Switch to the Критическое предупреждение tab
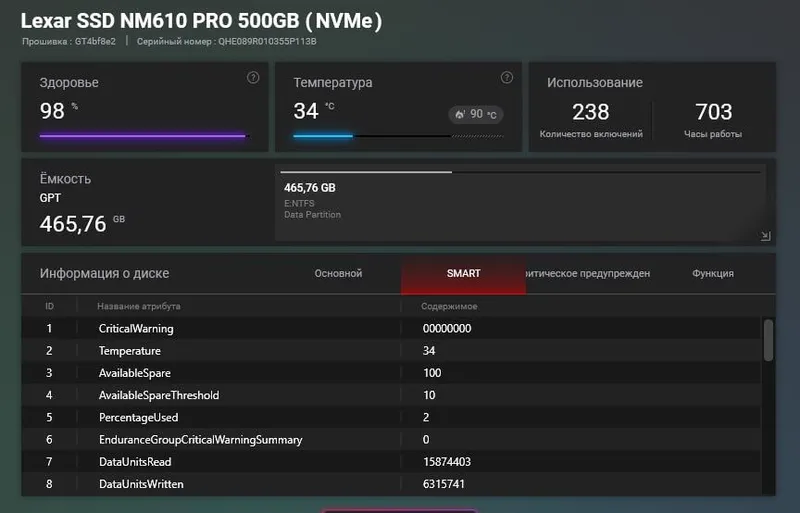 click(587, 274)
